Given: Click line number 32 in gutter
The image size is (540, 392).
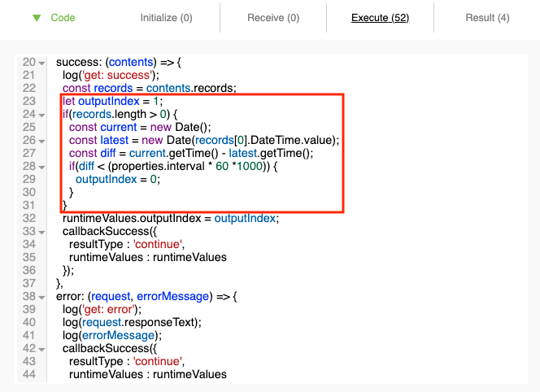Looking at the screenshot, I should 29,218.
